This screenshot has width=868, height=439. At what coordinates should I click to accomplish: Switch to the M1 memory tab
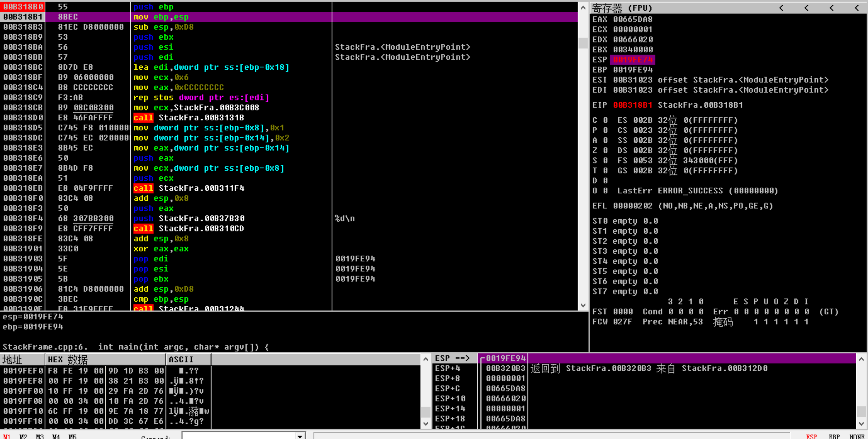6,436
